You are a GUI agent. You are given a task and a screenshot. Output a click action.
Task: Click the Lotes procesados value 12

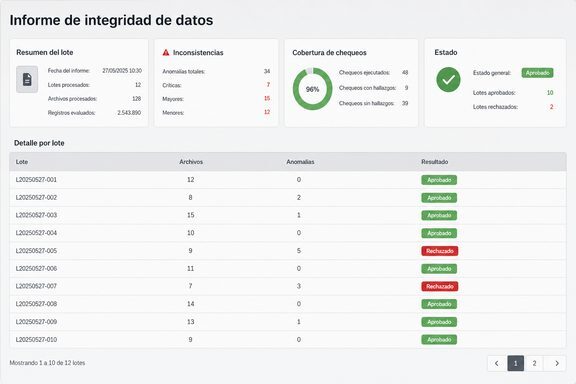tap(138, 85)
